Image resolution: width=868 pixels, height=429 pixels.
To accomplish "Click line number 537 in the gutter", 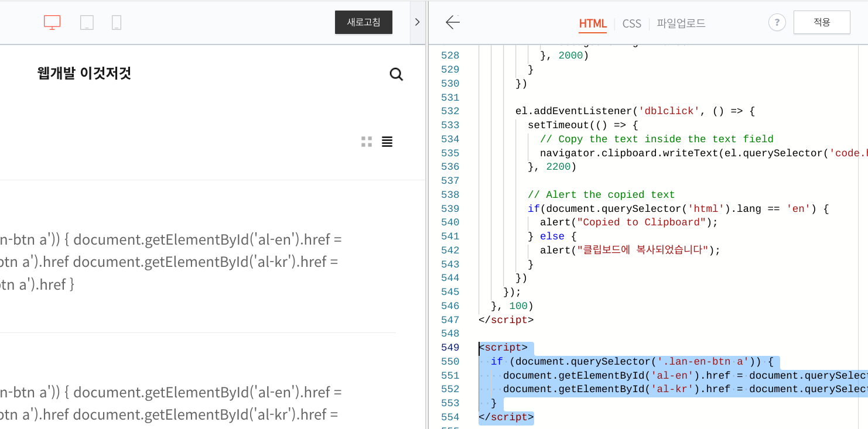I will [x=450, y=181].
